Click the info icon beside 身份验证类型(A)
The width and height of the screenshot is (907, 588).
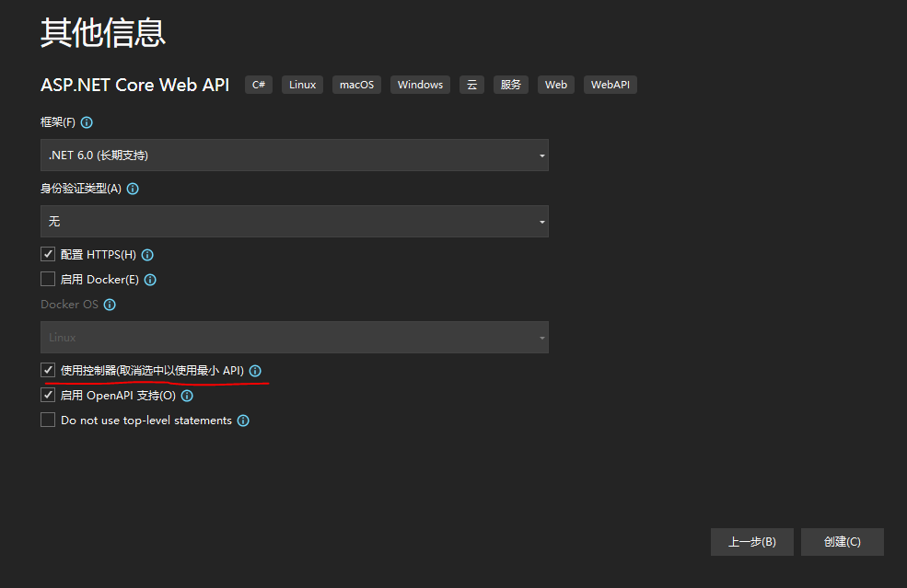tap(133, 189)
